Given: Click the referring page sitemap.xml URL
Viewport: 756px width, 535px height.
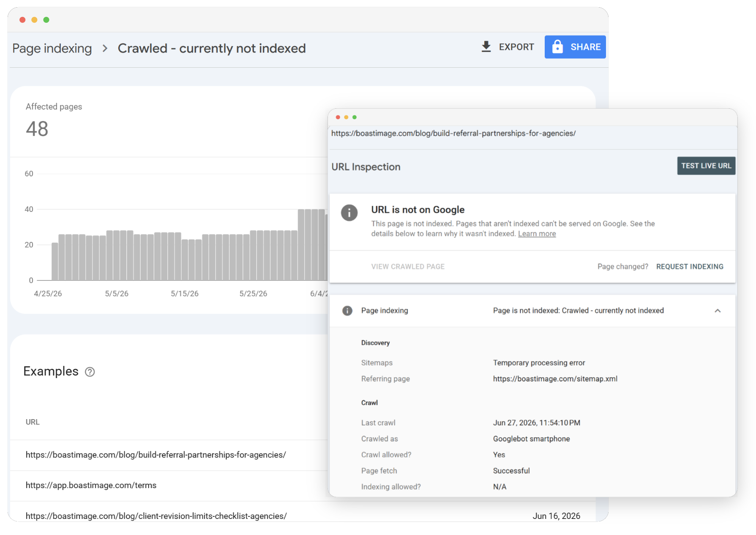Looking at the screenshot, I should click(x=555, y=379).
